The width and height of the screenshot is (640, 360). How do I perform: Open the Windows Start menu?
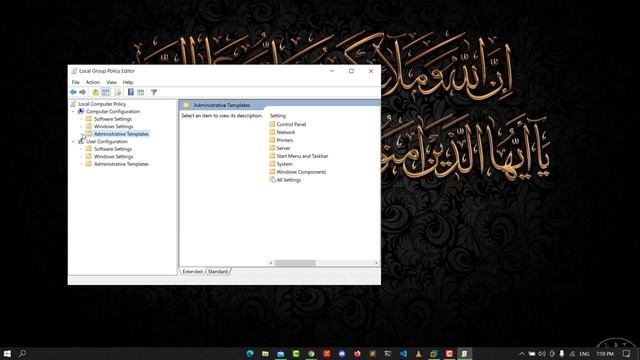(7, 353)
